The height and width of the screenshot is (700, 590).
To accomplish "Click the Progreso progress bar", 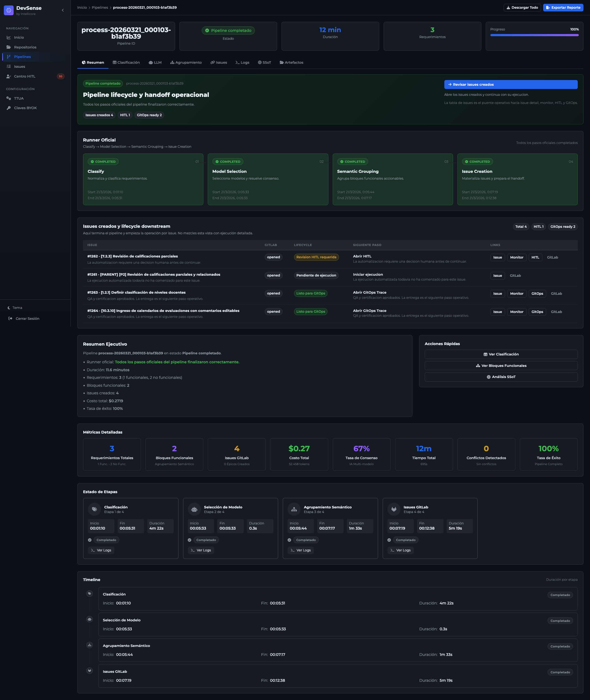I will click(534, 35).
